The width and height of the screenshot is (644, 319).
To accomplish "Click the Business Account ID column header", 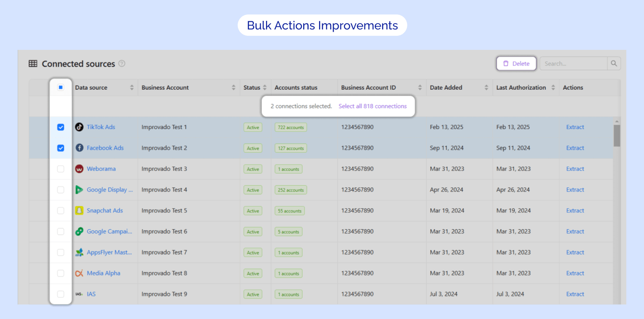I will 368,88.
